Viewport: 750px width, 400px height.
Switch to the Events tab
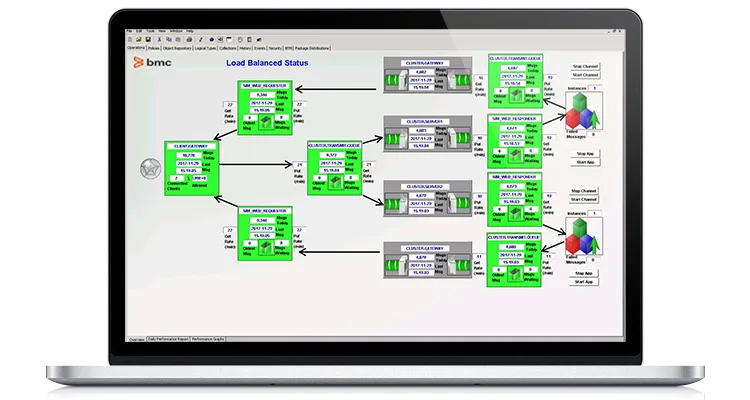click(x=260, y=48)
